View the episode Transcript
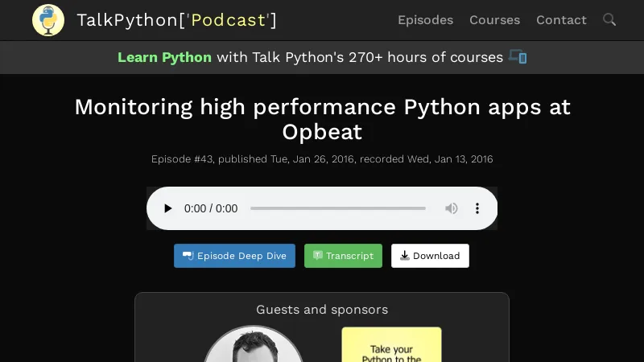The image size is (644, 362). [343, 256]
